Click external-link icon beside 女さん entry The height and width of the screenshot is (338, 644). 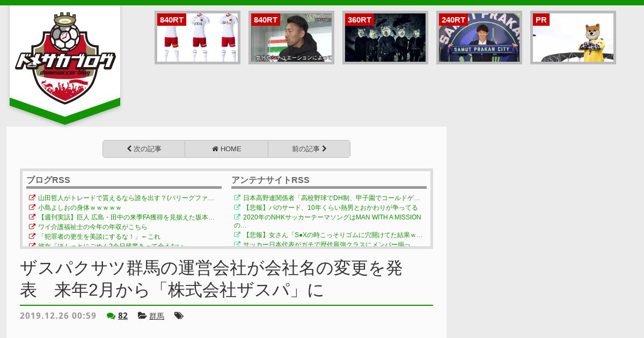(237, 235)
